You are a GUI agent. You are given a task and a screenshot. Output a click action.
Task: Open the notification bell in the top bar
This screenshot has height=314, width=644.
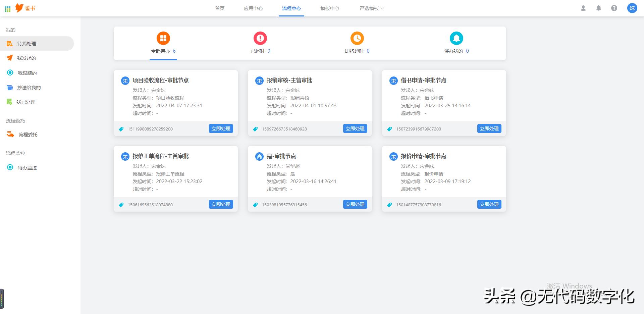[598, 8]
